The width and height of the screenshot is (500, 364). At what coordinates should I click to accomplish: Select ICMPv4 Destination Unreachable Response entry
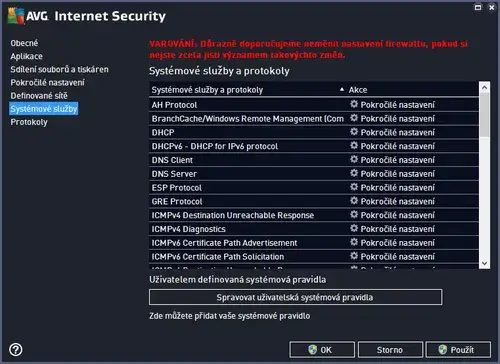pyautogui.click(x=233, y=215)
